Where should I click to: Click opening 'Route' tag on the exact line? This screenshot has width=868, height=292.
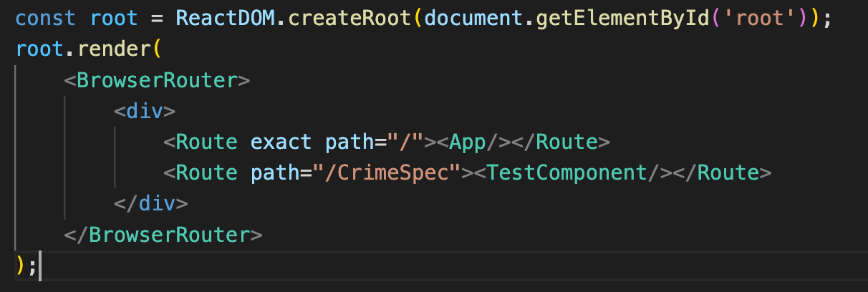tap(206, 142)
